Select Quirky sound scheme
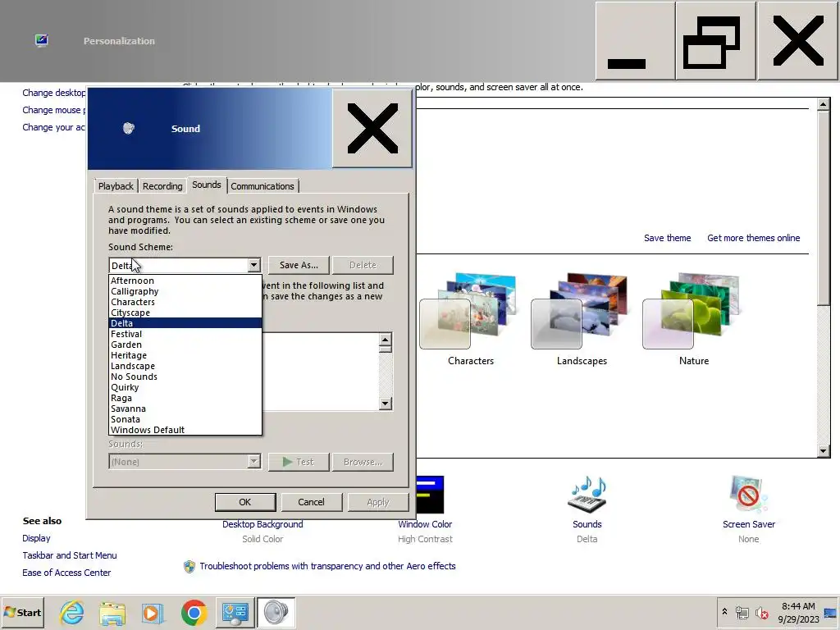Screen dimensions: 840x630 tap(185, 387)
